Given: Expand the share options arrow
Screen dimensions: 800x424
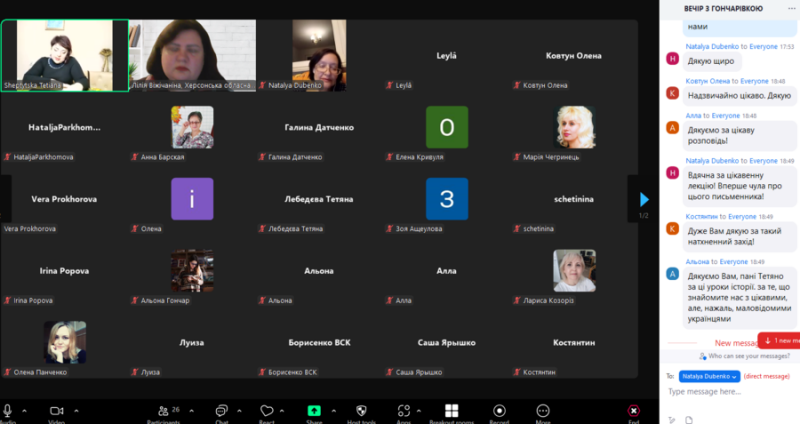Looking at the screenshot, I should [333, 410].
